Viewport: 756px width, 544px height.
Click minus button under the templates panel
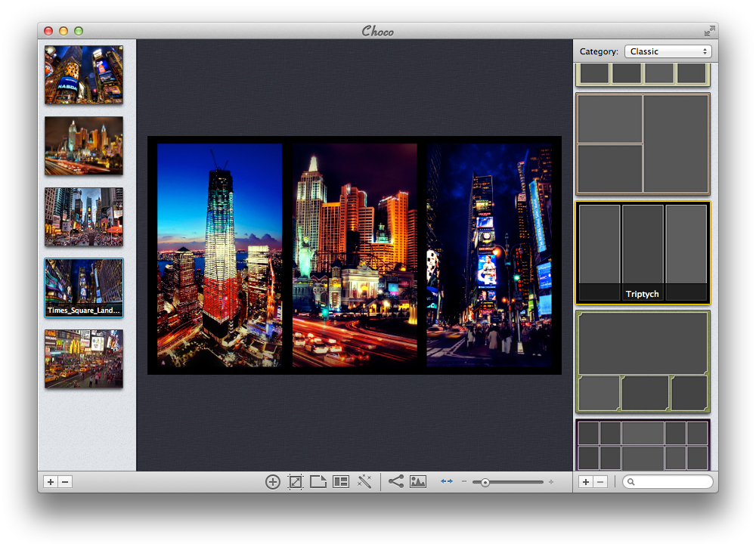(x=600, y=482)
